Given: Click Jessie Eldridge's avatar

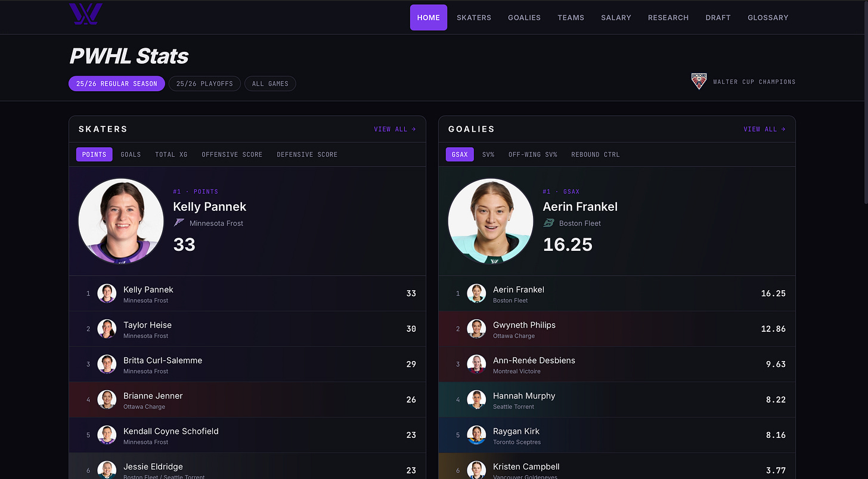Looking at the screenshot, I should [x=107, y=470].
